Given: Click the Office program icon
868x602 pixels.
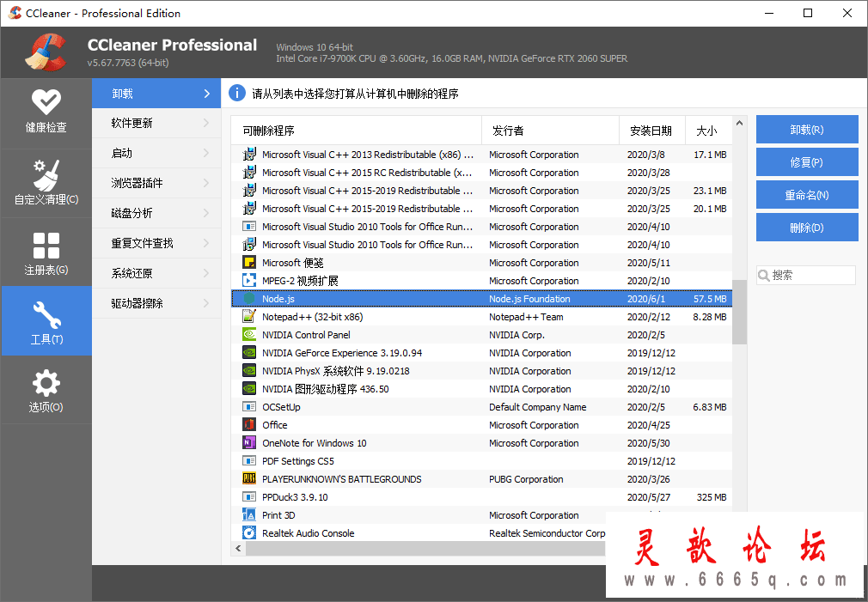Looking at the screenshot, I should coord(249,425).
